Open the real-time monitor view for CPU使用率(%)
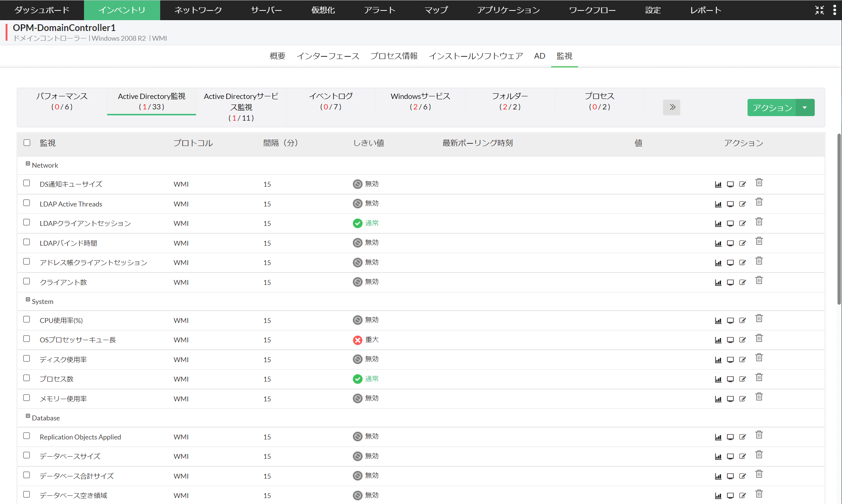 coord(731,320)
